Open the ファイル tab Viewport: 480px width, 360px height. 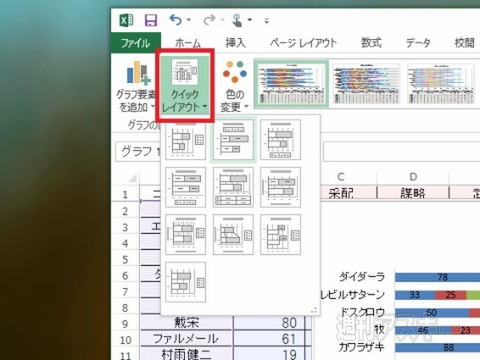[135, 43]
